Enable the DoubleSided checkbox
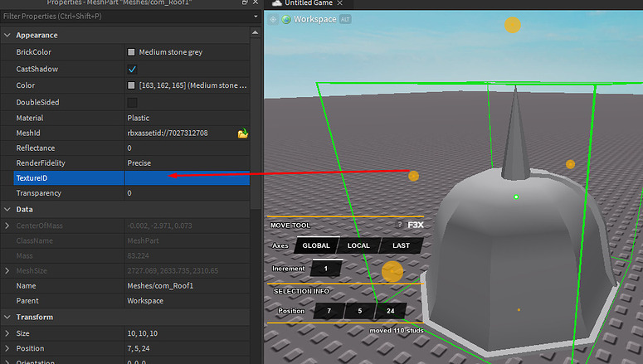The height and width of the screenshot is (364, 643). tap(132, 102)
